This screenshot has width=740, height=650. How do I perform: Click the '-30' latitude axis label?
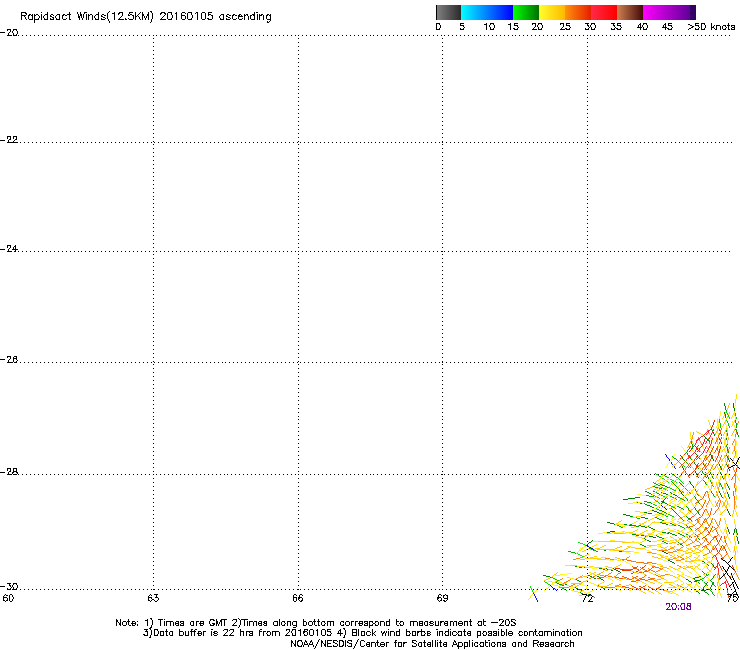click(x=9, y=586)
